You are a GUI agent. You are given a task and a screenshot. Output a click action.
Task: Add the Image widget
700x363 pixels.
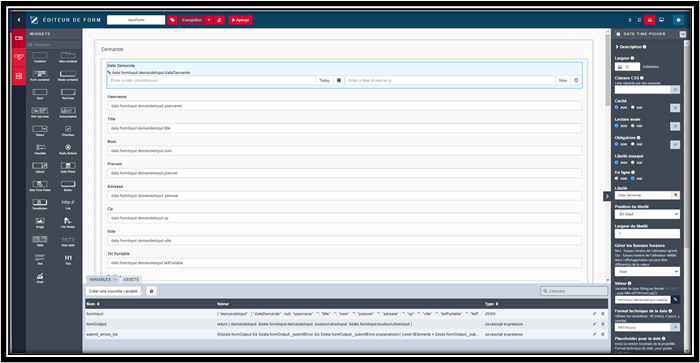coord(40,222)
